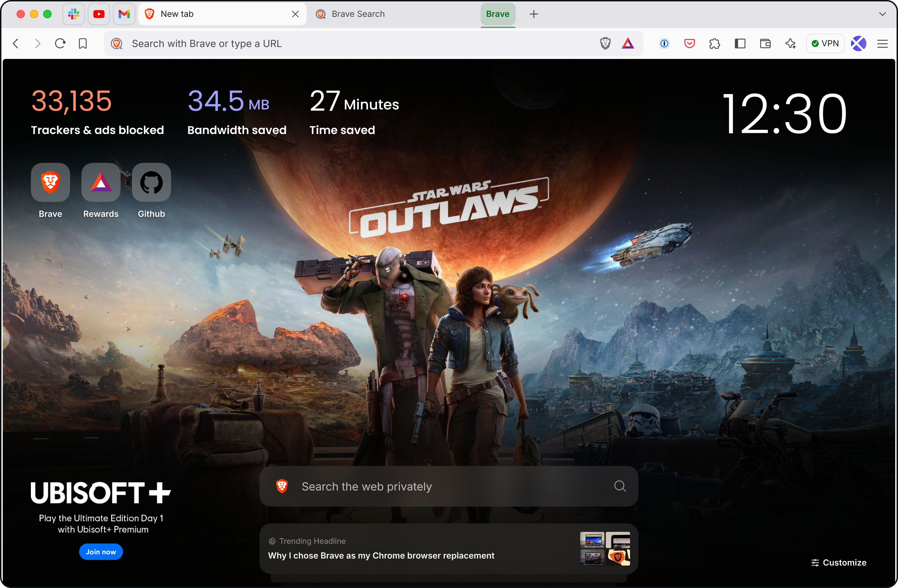Viewport: 898px width, 588px height.
Task: Switch to the Brave Search tab
Action: [x=358, y=14]
